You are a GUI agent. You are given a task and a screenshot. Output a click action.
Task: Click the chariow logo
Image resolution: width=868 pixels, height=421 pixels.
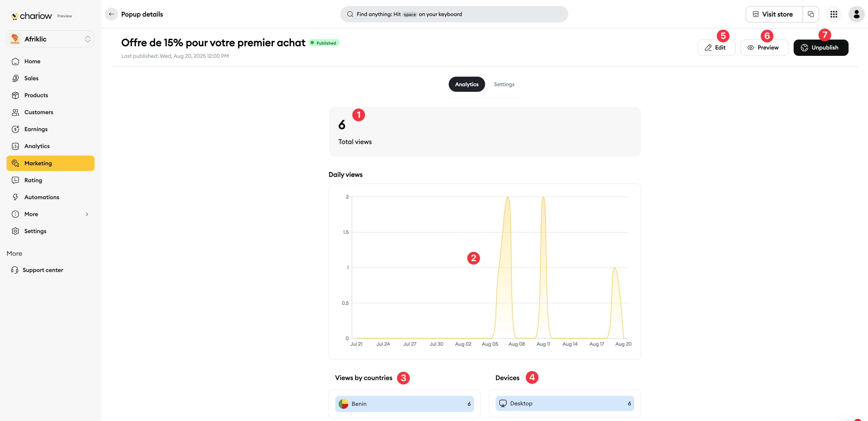(x=31, y=16)
